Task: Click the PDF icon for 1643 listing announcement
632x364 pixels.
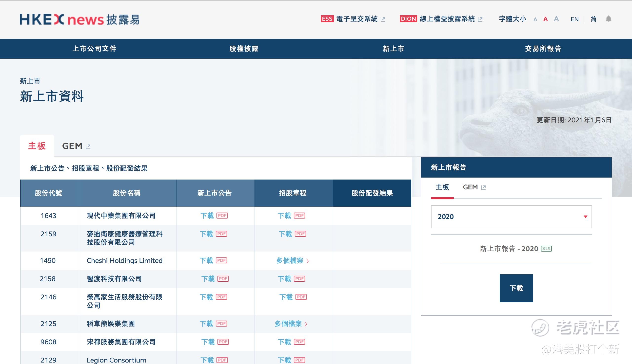Action: coord(222,216)
